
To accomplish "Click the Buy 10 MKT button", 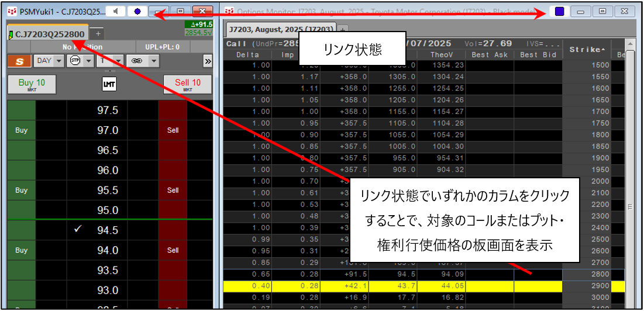I will coord(32,84).
